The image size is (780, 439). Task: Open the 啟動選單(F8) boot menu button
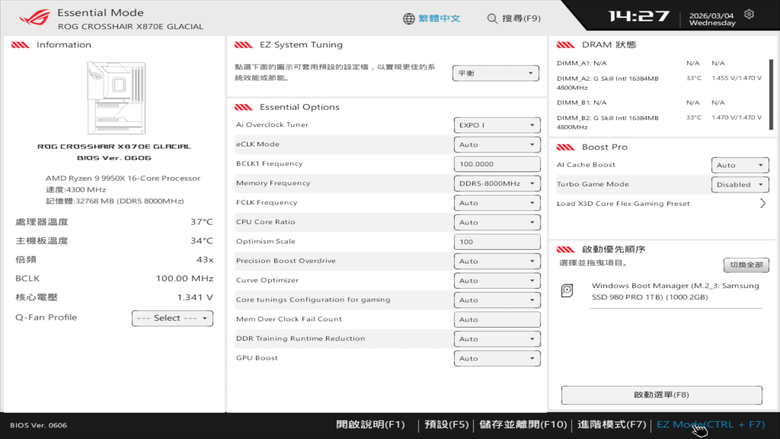(662, 395)
